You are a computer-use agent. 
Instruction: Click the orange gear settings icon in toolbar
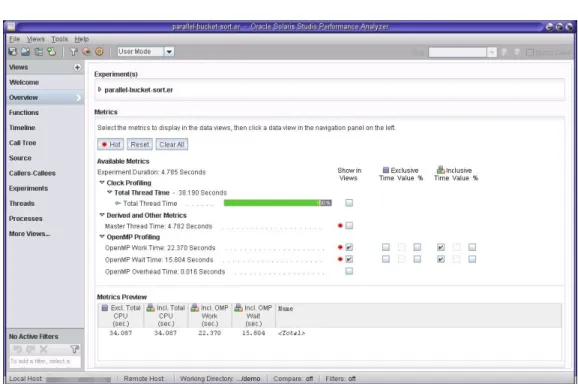coord(100,52)
